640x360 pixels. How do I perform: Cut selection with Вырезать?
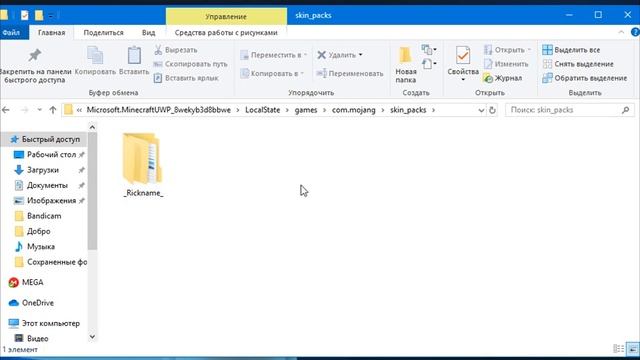click(176, 50)
